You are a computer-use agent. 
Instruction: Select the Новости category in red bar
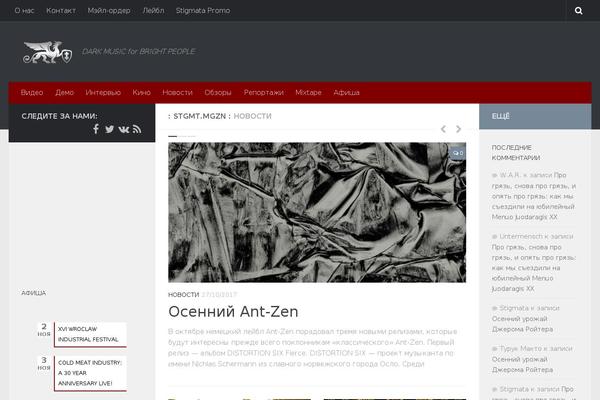pos(177,93)
